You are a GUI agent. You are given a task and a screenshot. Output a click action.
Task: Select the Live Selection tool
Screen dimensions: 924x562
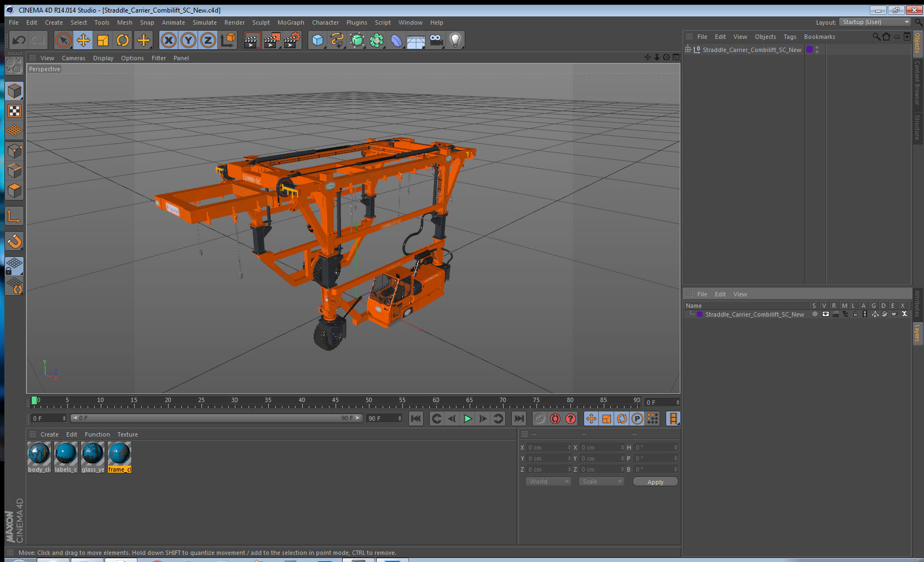click(63, 40)
